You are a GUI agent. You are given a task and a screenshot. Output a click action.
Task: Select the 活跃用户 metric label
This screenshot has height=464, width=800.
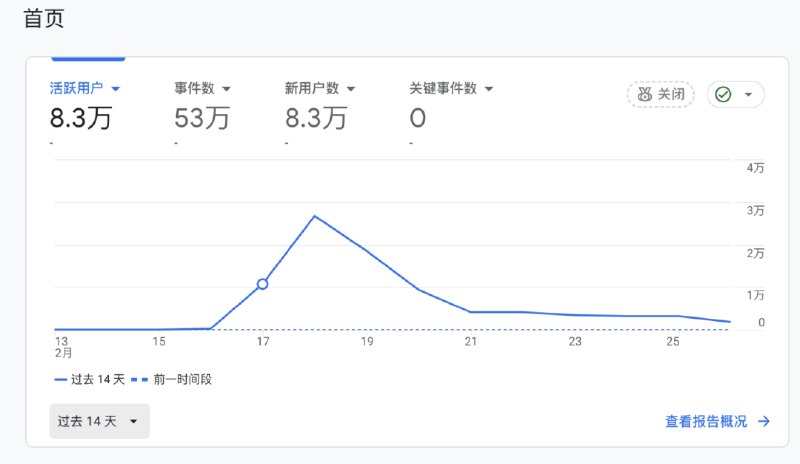click(x=76, y=88)
